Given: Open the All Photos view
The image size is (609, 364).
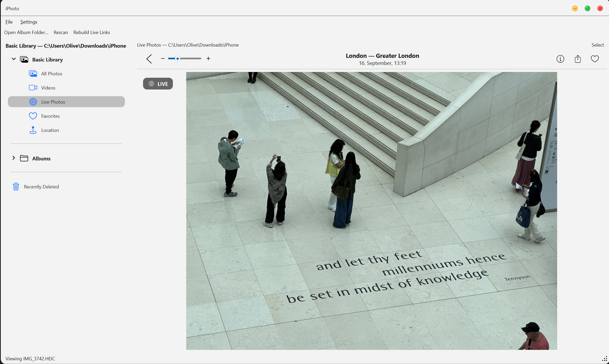Looking at the screenshot, I should click(x=67, y=74).
